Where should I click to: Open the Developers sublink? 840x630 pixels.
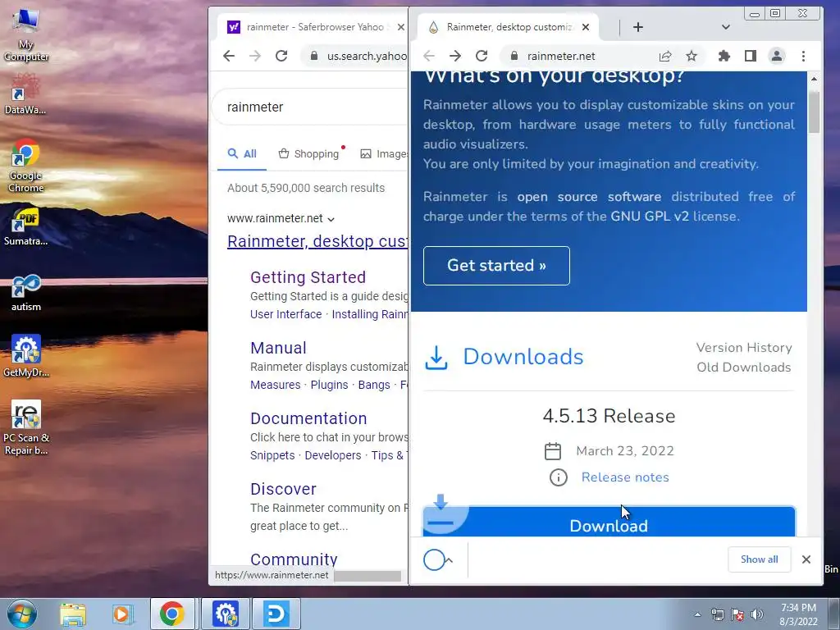coord(333,455)
